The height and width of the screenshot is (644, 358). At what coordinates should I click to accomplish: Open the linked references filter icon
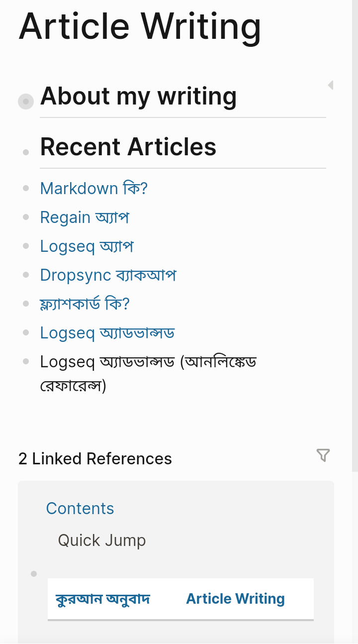click(323, 455)
